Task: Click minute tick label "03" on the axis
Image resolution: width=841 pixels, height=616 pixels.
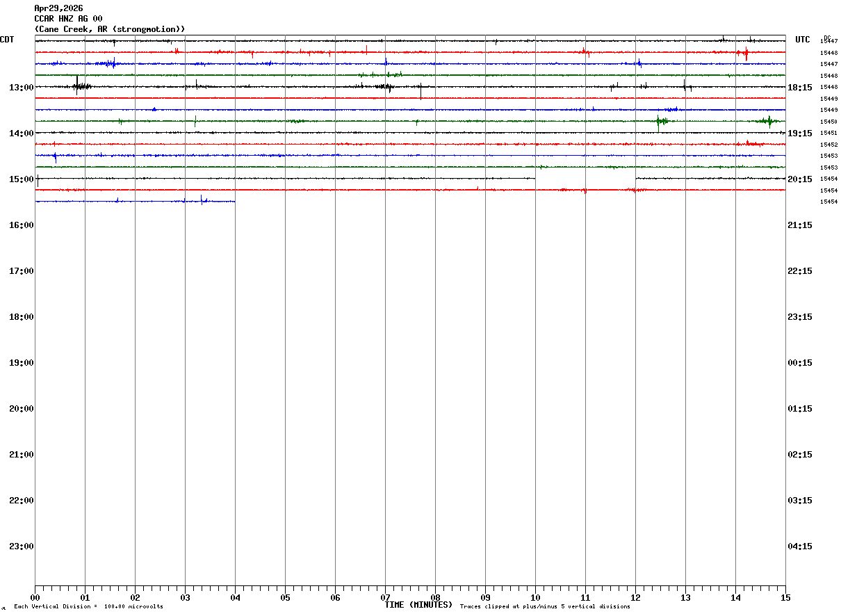Action: click(x=185, y=597)
